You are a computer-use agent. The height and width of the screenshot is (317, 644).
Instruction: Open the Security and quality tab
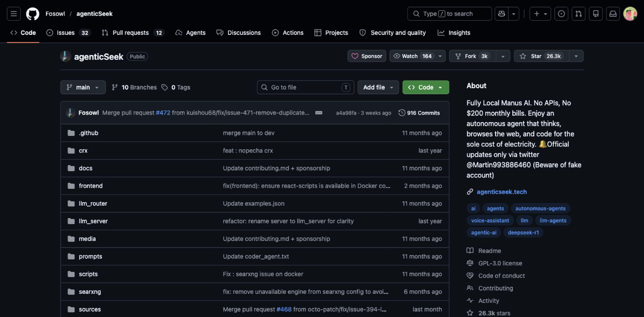(392, 33)
